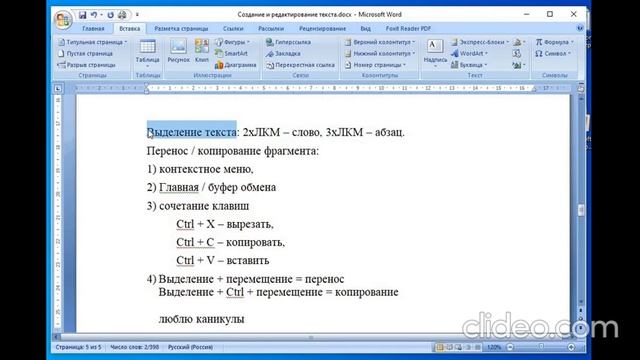Screen dimensions: 640x360
Task: Open zoom dialog via 120% label
Action: [x=494, y=347]
